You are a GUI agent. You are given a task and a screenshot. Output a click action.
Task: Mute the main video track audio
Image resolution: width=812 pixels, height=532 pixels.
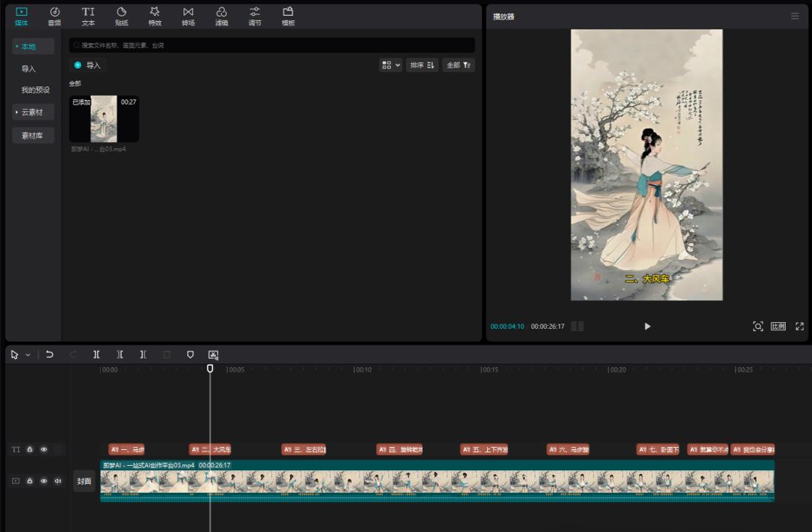point(58,481)
